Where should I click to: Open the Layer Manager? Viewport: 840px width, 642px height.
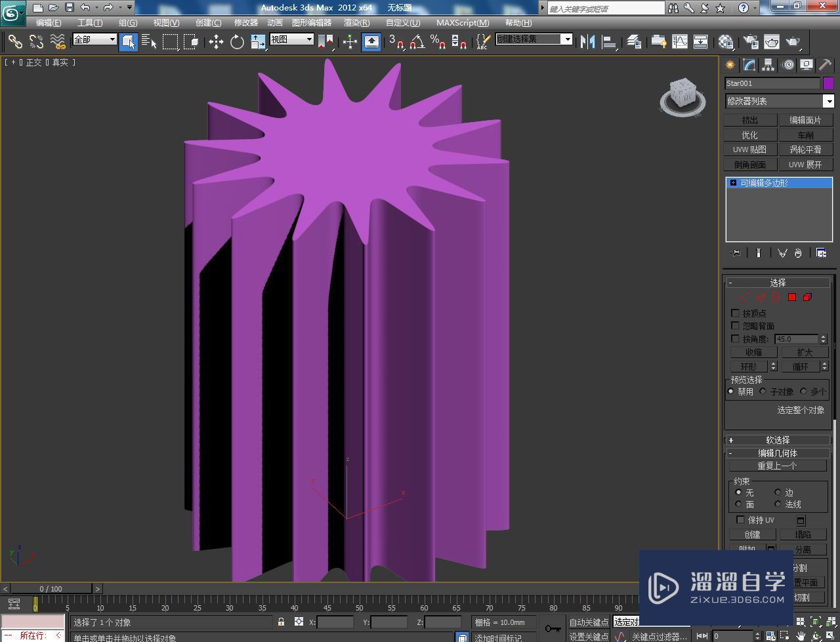pyautogui.click(x=633, y=42)
